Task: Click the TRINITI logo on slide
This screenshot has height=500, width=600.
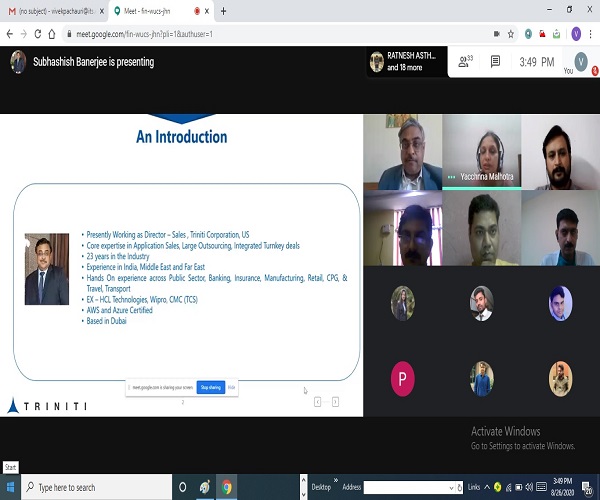Action: [x=47, y=406]
